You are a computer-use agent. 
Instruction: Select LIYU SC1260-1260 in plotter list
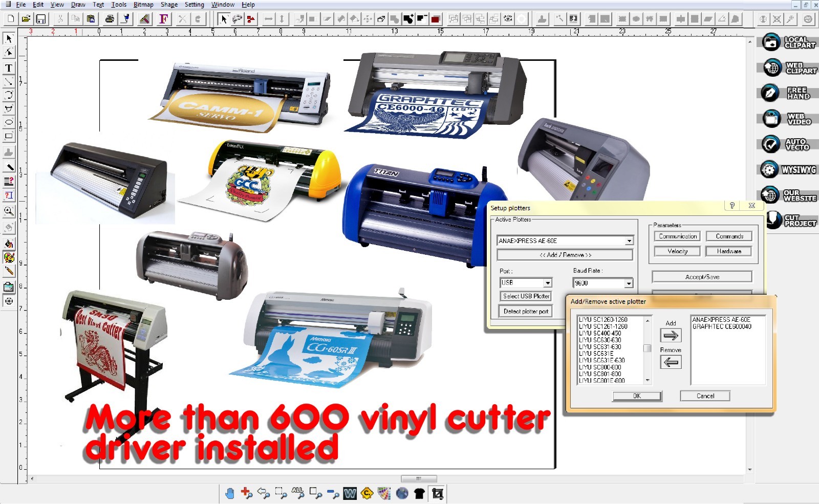(x=603, y=319)
